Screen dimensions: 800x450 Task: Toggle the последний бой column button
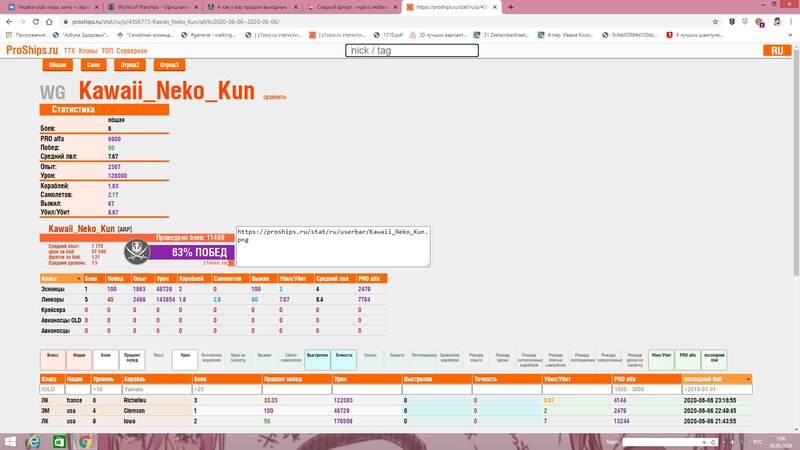click(x=714, y=360)
